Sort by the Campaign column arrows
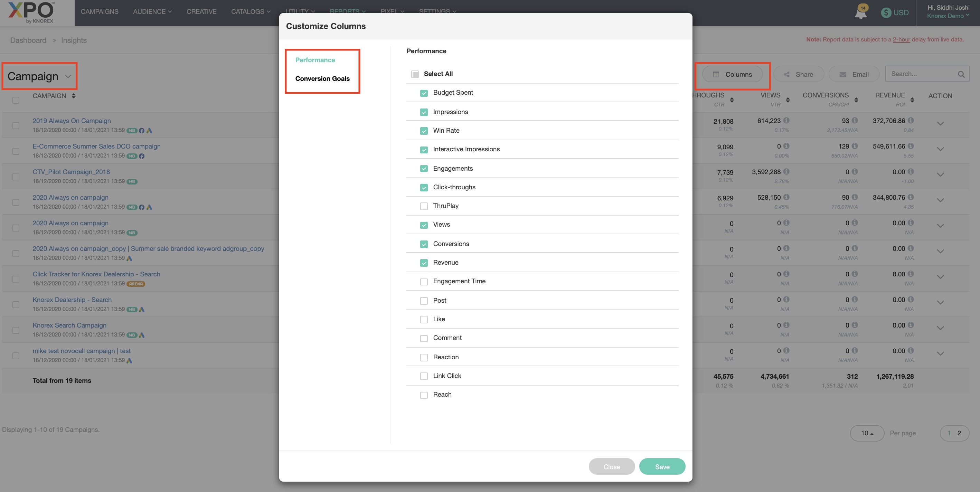Viewport: 980px width, 492px height. pyautogui.click(x=73, y=96)
